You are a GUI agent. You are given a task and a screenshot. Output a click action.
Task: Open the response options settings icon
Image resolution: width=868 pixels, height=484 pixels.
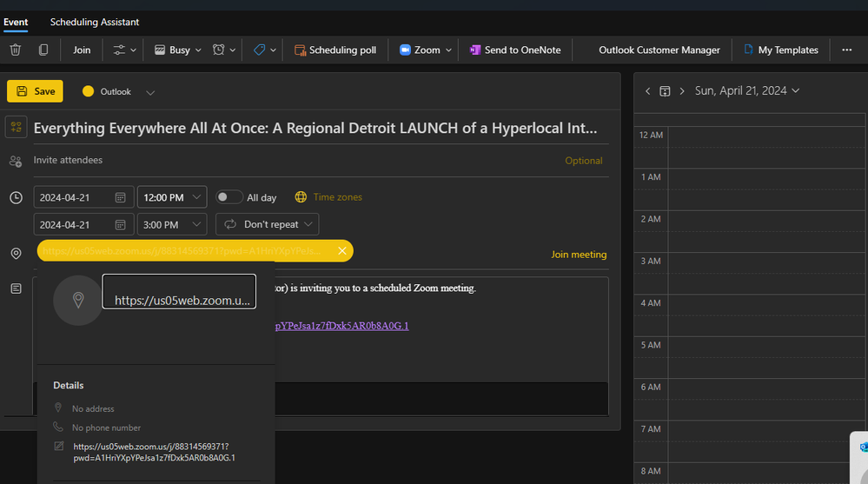(x=124, y=50)
